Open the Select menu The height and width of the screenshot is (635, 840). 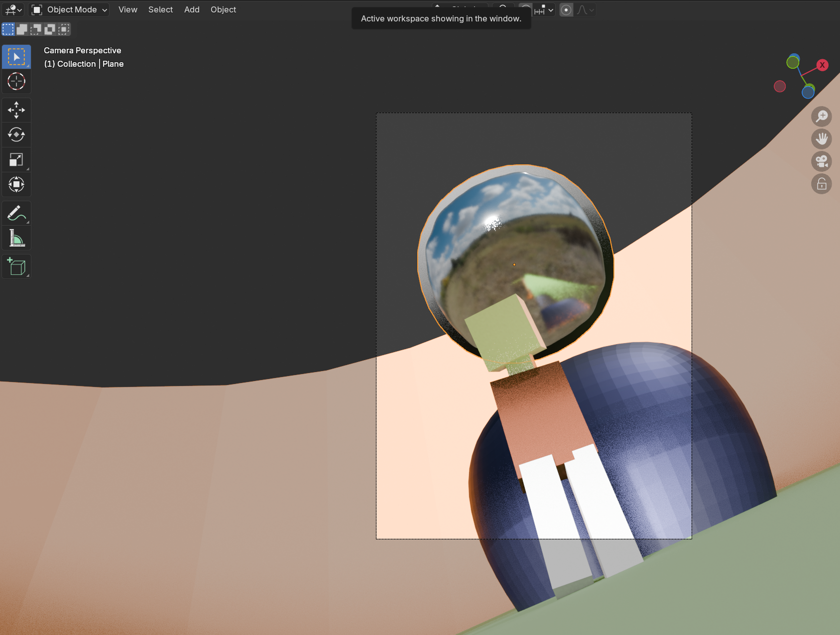(160, 9)
